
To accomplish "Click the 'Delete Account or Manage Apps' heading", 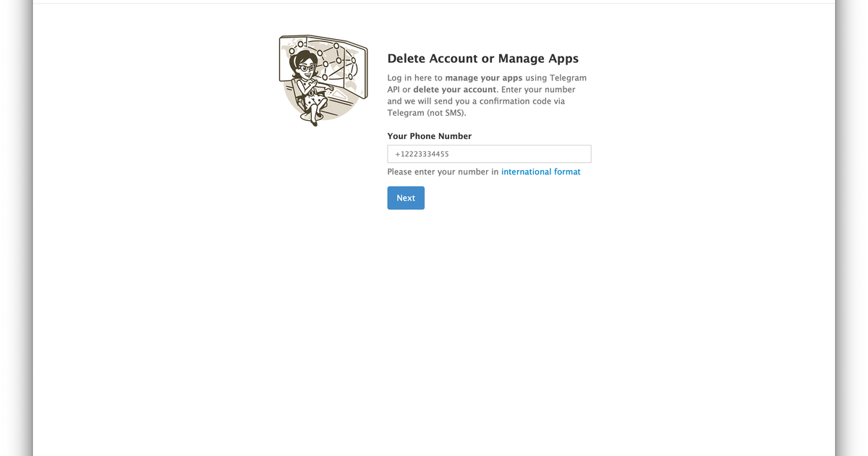I will click(x=483, y=59).
